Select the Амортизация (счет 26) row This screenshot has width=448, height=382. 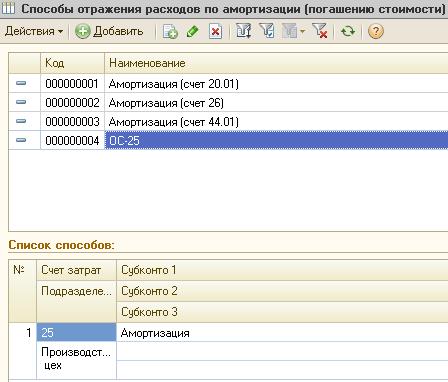point(228,102)
